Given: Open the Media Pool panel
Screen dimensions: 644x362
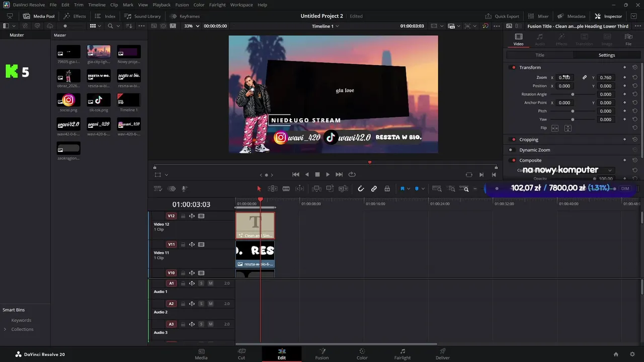Looking at the screenshot, I should pos(39,16).
